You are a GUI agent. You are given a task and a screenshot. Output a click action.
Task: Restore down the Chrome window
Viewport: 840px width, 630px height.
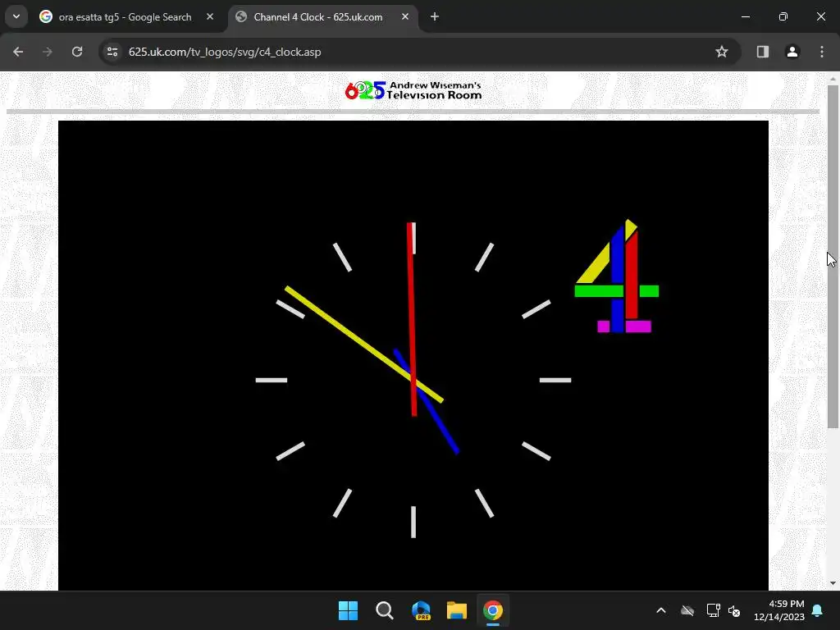click(x=783, y=16)
